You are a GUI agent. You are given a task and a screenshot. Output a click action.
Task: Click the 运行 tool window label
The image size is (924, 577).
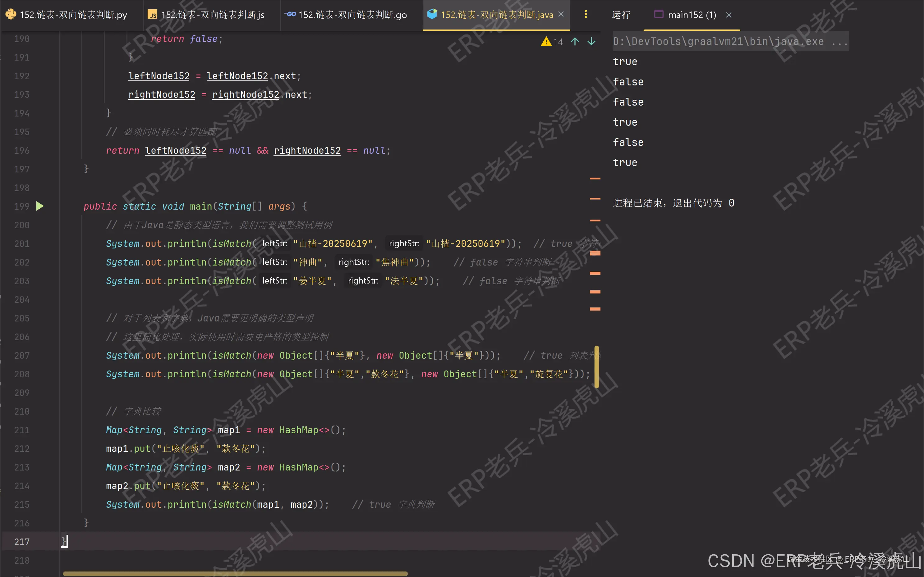[x=621, y=15]
